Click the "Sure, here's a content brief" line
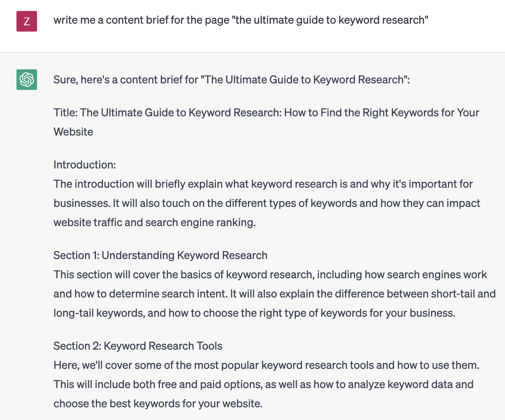 232,80
